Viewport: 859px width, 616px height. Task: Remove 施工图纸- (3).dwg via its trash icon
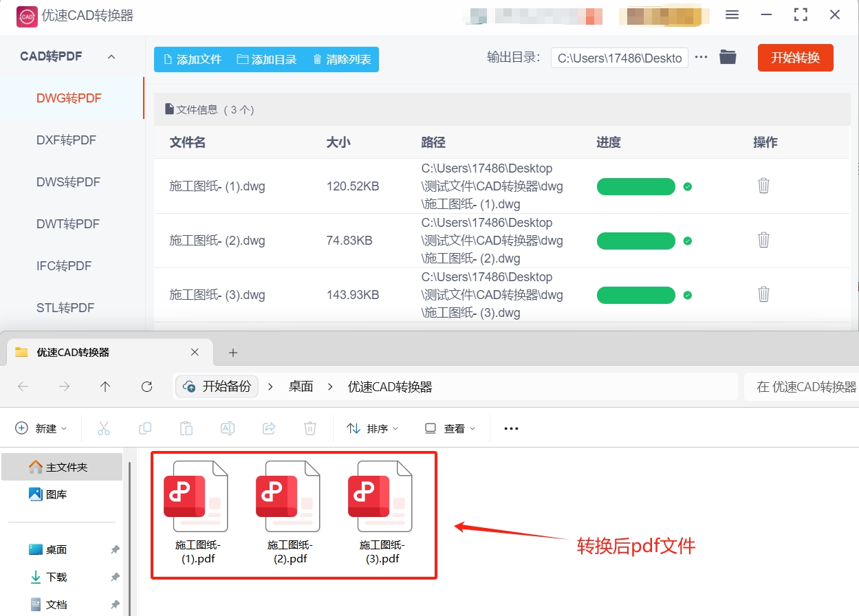[763, 294]
